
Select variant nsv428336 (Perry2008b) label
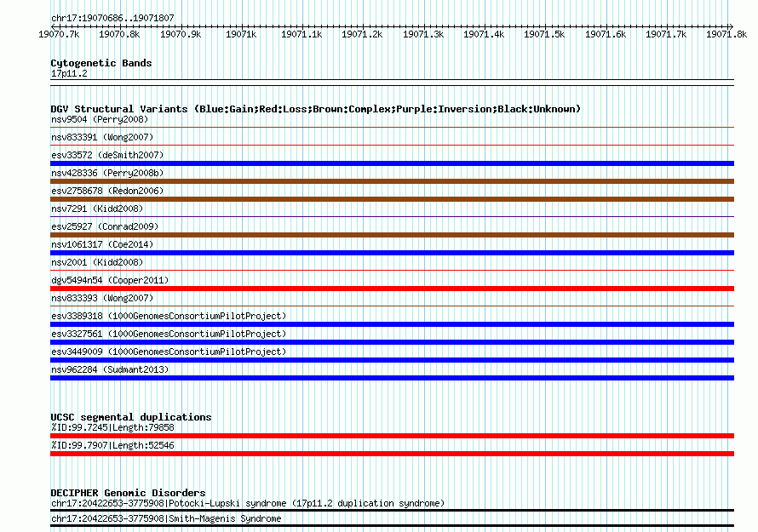coord(107,173)
